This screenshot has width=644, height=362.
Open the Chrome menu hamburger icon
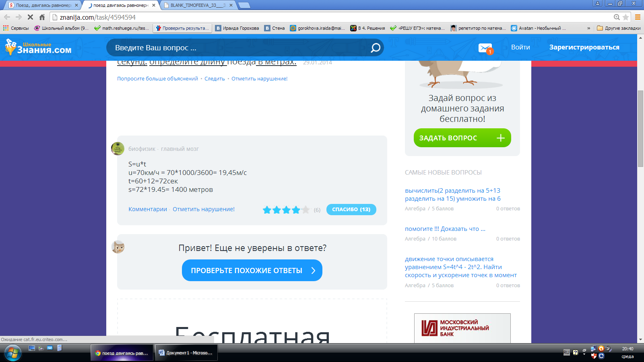tap(638, 17)
